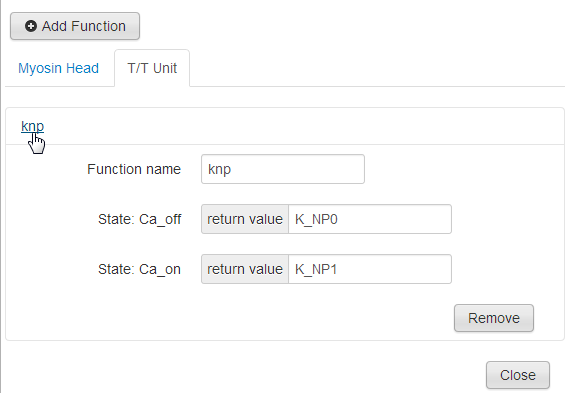This screenshot has height=393, width=567.
Task: Click the Ca_on return value field containing K_NP1
Action: [x=370, y=269]
